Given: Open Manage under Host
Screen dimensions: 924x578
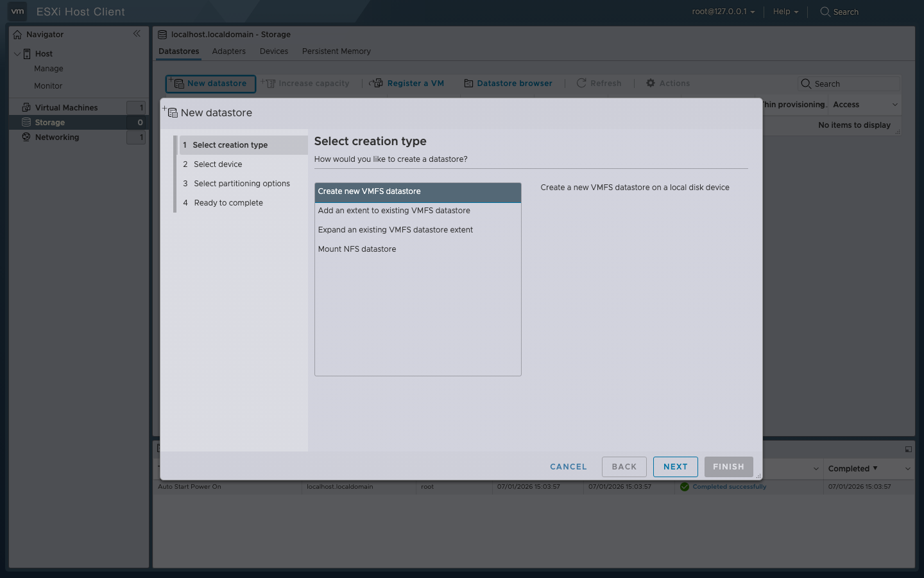Looking at the screenshot, I should (49, 69).
